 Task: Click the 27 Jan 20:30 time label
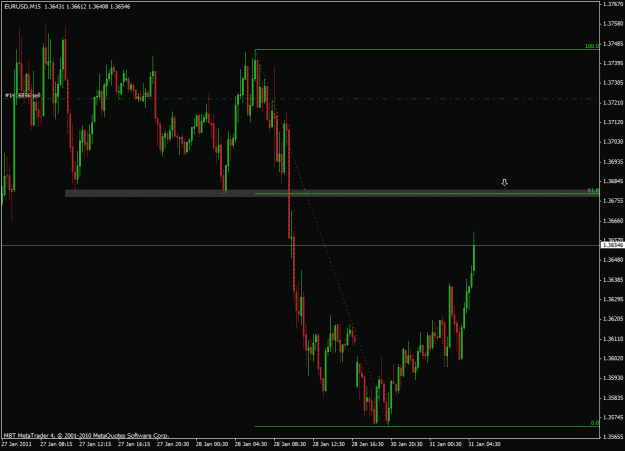point(173,444)
